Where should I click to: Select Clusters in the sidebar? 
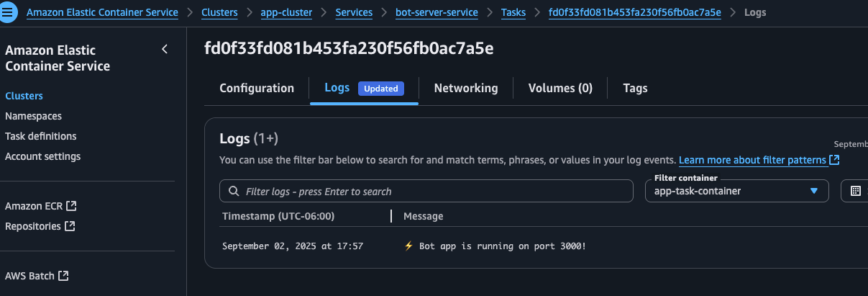(24, 96)
